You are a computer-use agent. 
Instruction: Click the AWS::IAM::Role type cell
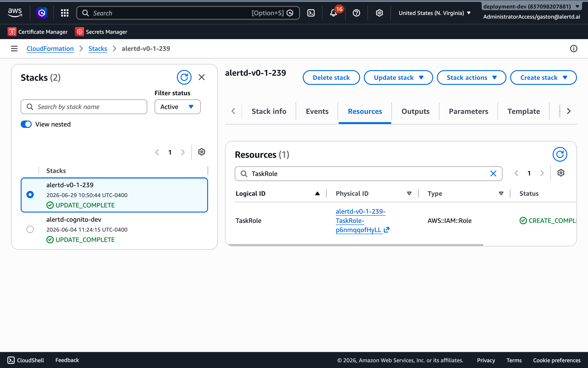pos(449,221)
